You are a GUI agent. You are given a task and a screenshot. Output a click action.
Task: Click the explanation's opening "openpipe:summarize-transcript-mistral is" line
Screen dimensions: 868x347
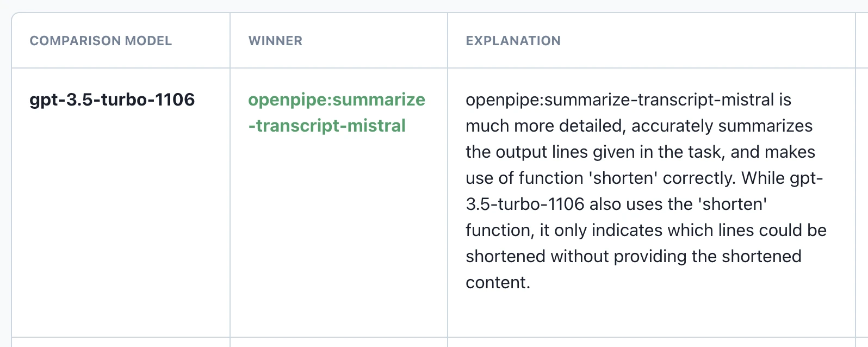click(x=628, y=100)
